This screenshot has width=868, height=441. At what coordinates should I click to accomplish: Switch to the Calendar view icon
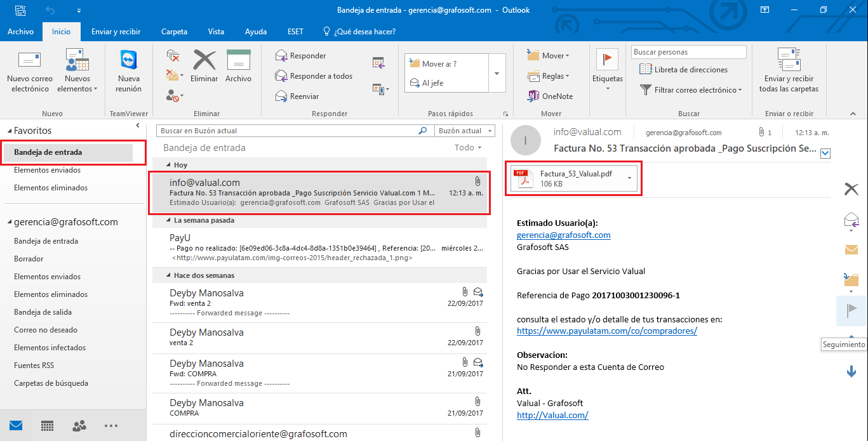tap(47, 426)
